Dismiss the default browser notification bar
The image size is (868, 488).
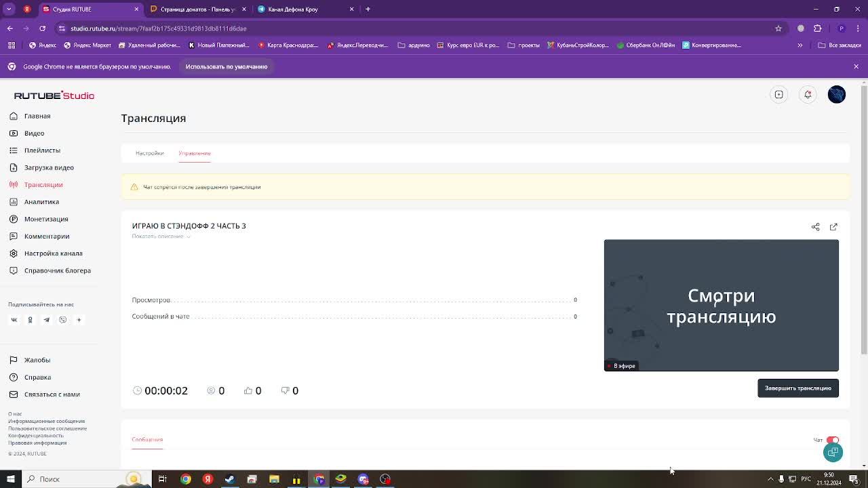856,66
